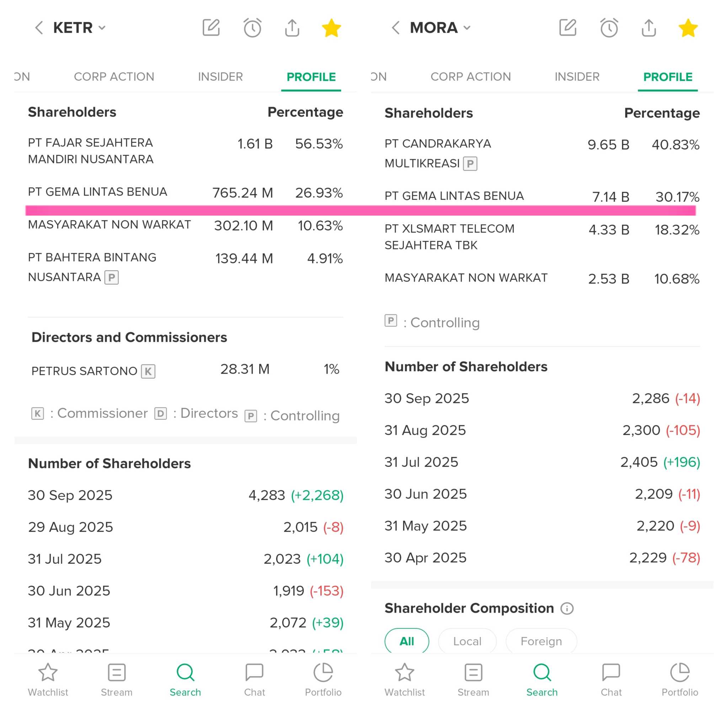Expand the MORA ticker dropdown

click(467, 27)
